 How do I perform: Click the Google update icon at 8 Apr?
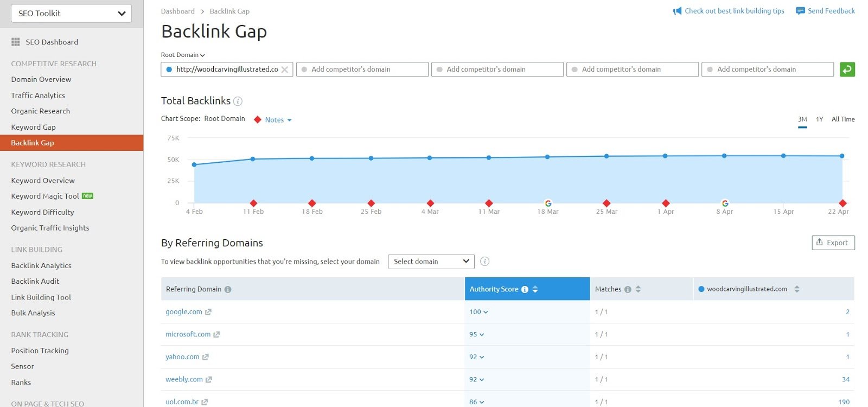(x=725, y=203)
